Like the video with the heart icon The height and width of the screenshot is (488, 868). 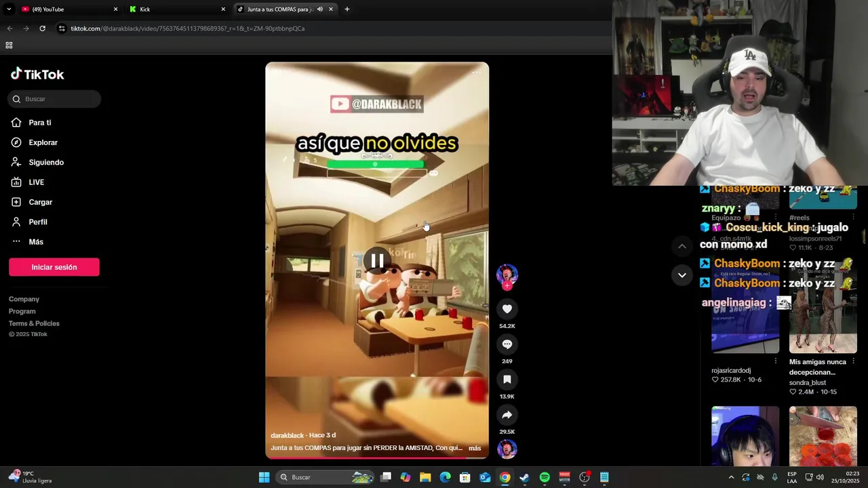[x=507, y=309]
